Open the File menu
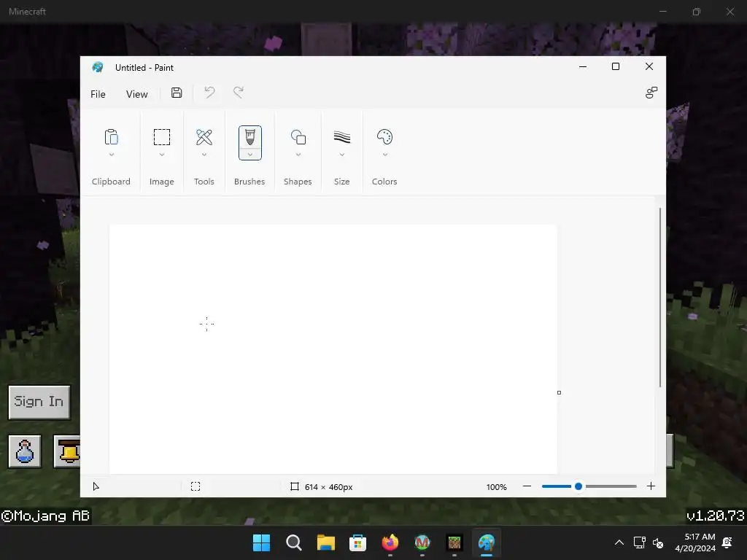Screen dimensions: 747x560 click(98, 94)
